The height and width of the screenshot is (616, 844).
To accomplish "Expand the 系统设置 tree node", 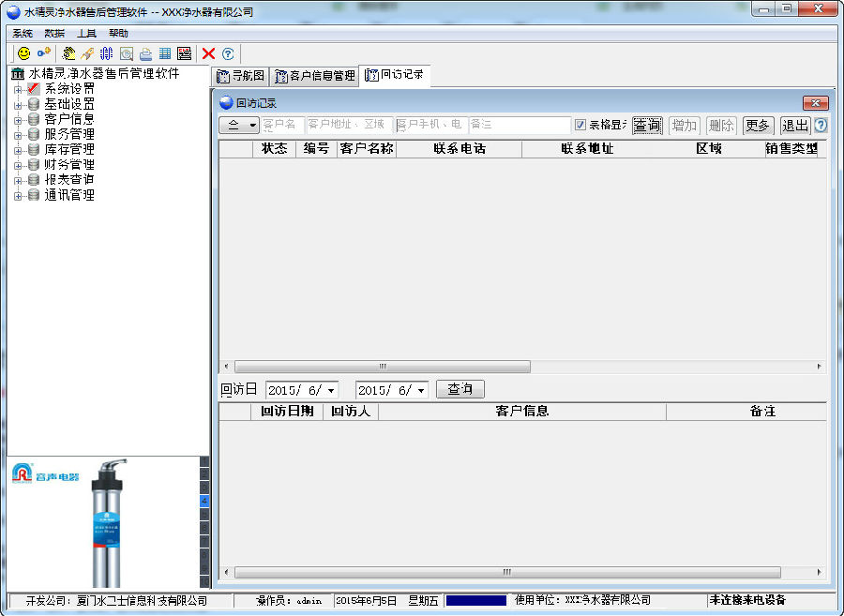I will coord(18,89).
